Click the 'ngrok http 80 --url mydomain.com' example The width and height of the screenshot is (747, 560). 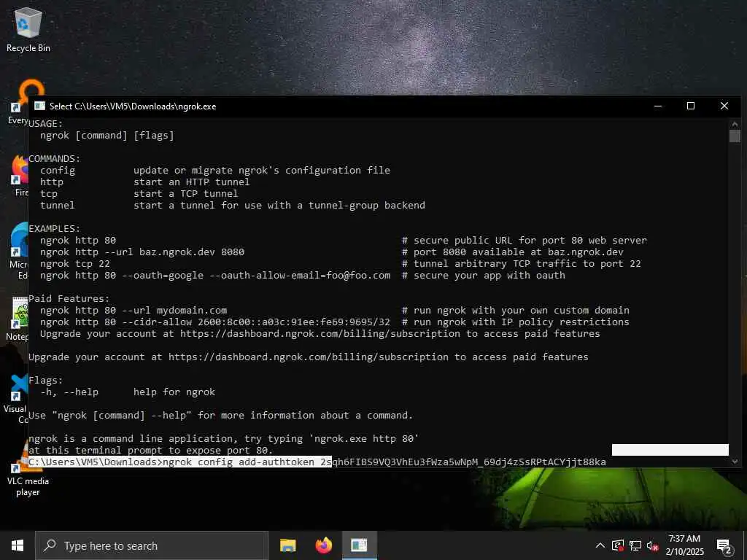[133, 311]
